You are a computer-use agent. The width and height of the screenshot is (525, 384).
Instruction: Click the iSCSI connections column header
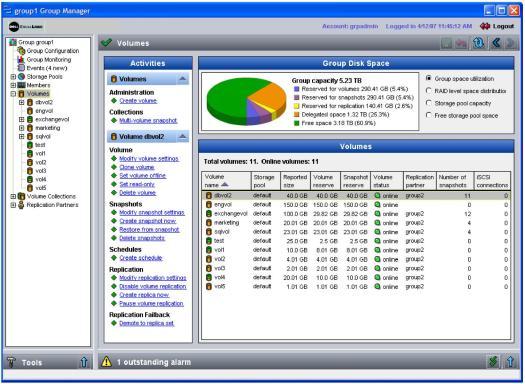(492, 181)
